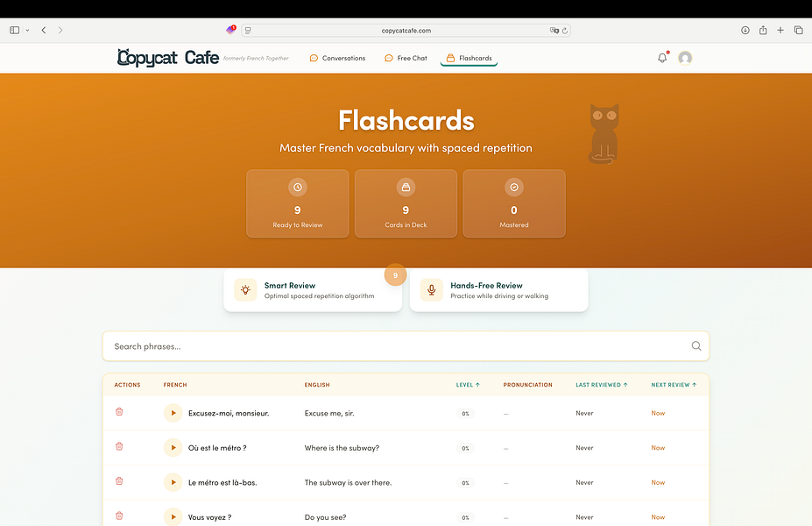Viewport: 812px width, 526px height.
Task: Delete the 'Le métro est là-bas.' card
Action: (x=119, y=481)
